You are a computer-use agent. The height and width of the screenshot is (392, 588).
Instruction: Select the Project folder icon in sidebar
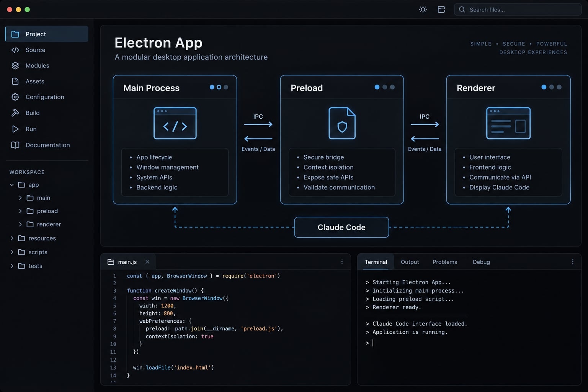coord(15,34)
